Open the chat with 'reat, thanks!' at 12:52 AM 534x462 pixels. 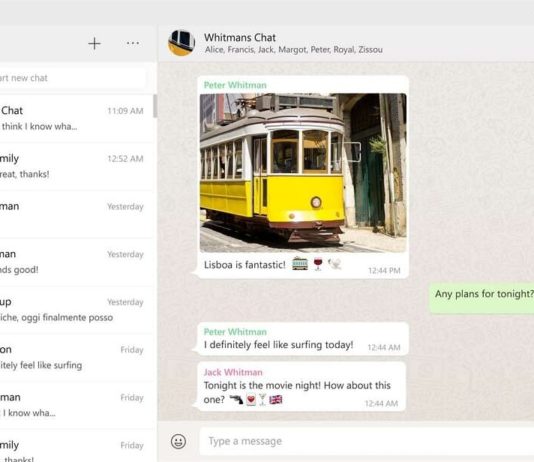click(x=76, y=166)
